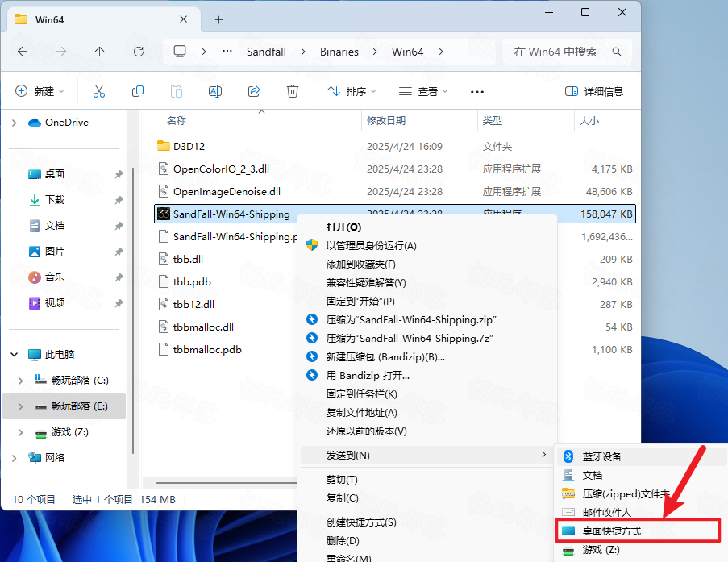Image resolution: width=728 pixels, height=562 pixels.
Task: Click 桌面快捷方式 in the Send to submenu
Action: point(638,531)
